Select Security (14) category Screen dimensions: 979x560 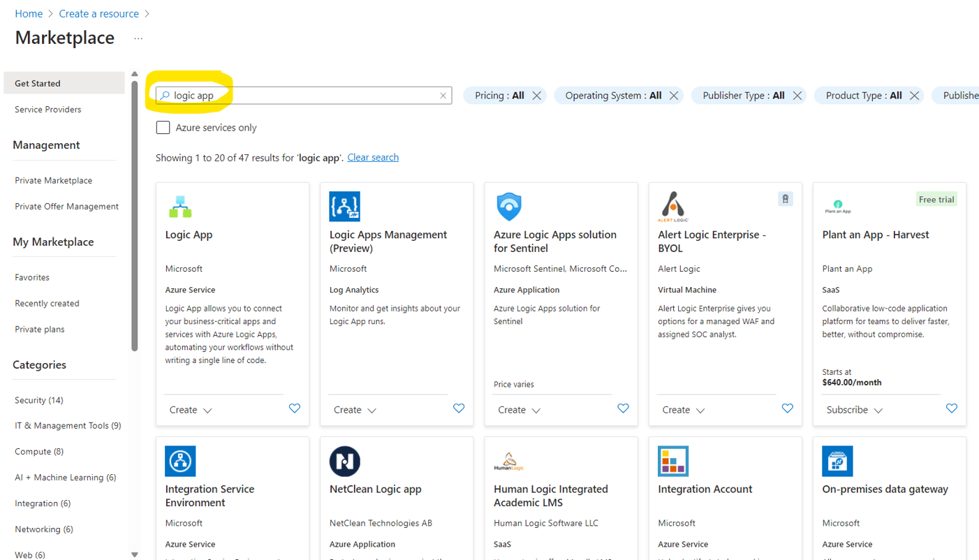39,400
